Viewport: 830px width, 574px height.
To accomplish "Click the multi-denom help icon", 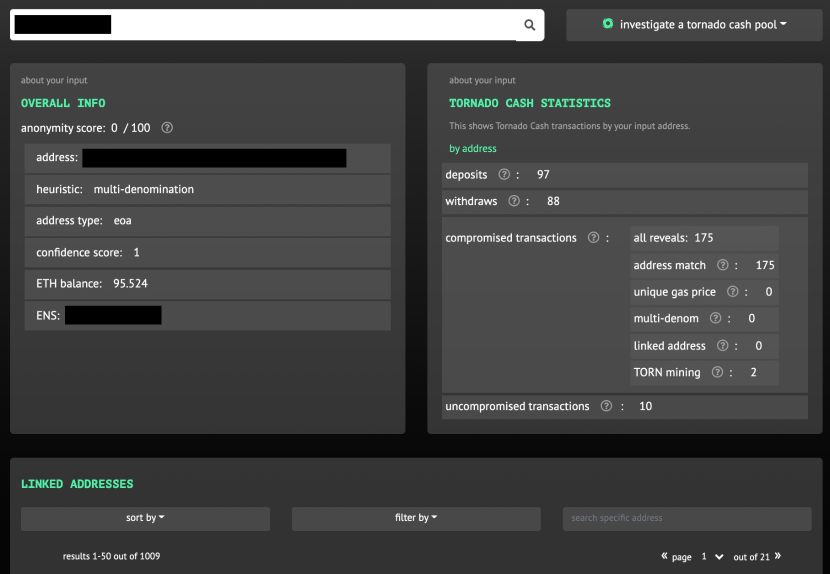I will [x=715, y=318].
